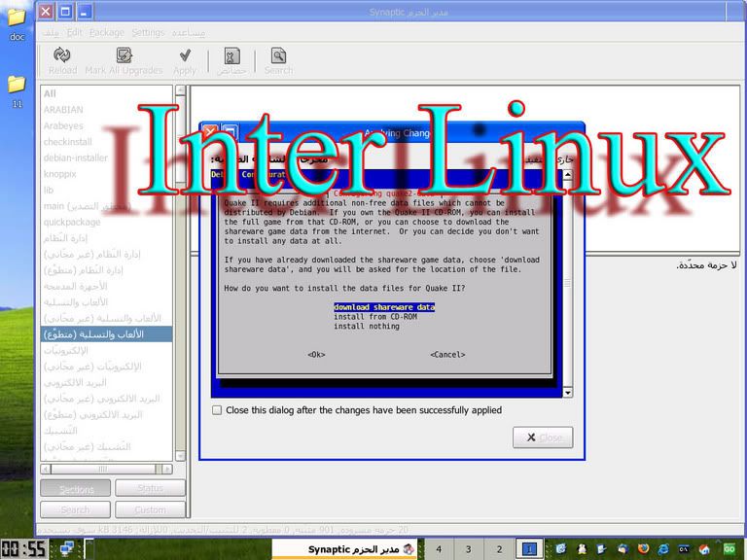Enable 'Close this dialog after the changes' checkbox
This screenshot has height=560, width=747.
coord(217,410)
